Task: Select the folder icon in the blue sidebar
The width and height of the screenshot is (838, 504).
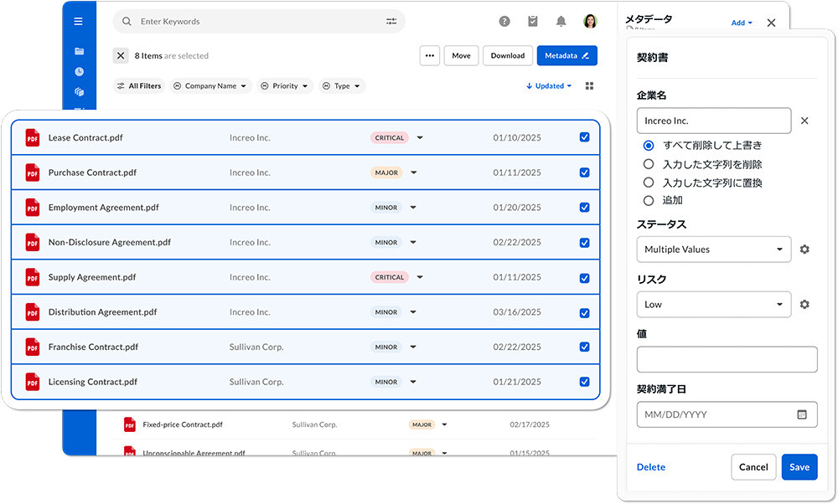Action: tap(78, 50)
